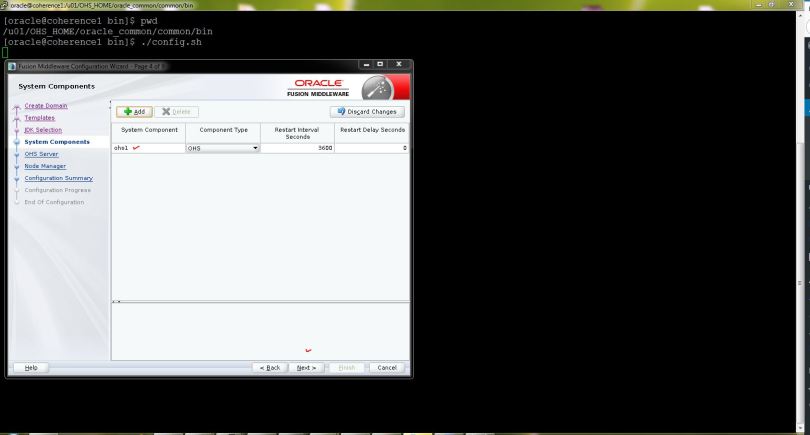Click the Restart Interval Seconds value 3600

pos(298,148)
